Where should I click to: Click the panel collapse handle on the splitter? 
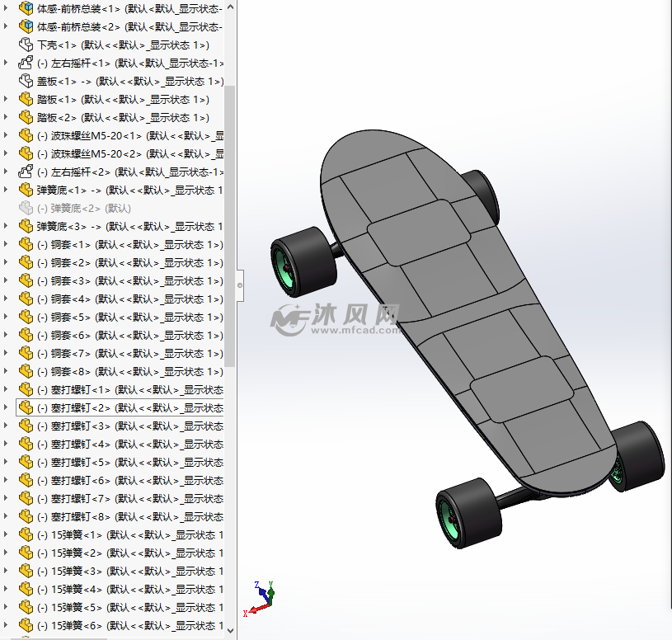pos(240,285)
